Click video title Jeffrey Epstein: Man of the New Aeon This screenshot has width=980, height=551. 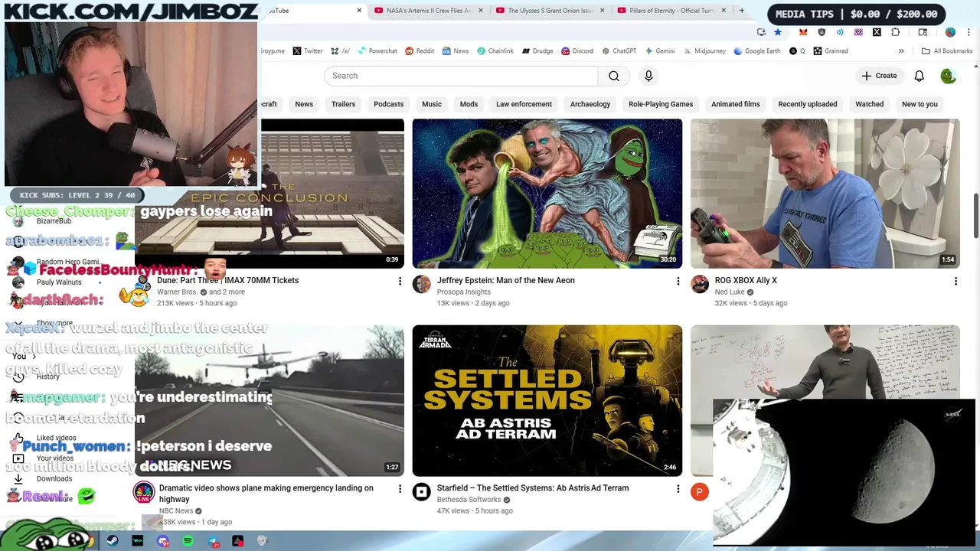point(506,280)
